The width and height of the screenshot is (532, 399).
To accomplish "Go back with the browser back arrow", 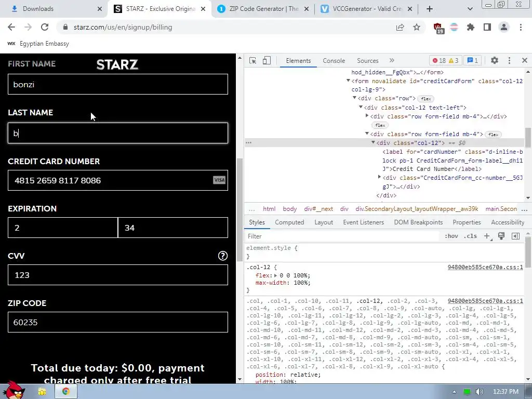I will 11,27.
